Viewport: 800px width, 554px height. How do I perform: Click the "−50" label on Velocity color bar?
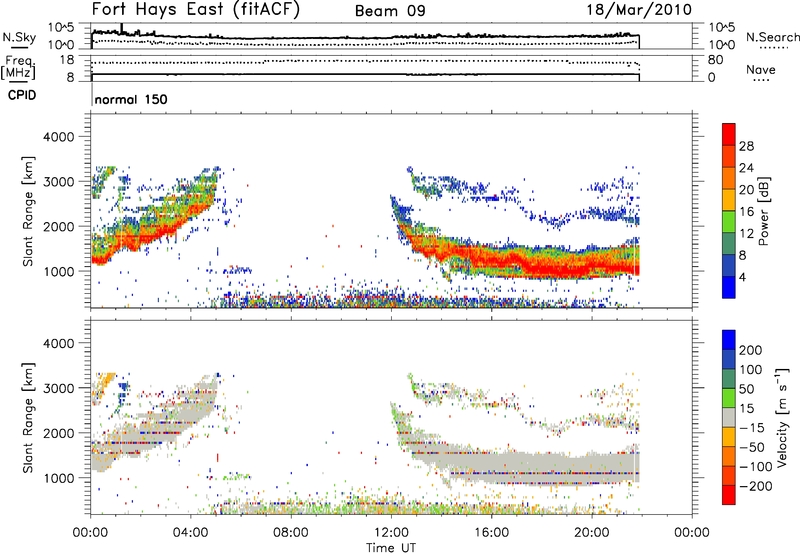(x=752, y=448)
